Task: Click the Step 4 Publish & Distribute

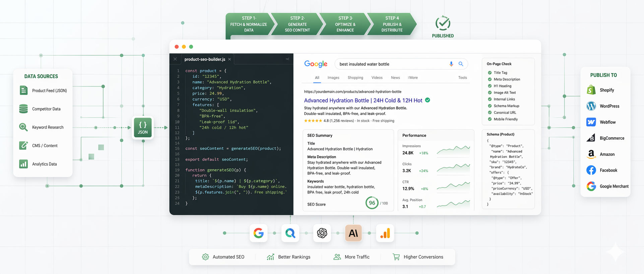Action: click(392, 24)
